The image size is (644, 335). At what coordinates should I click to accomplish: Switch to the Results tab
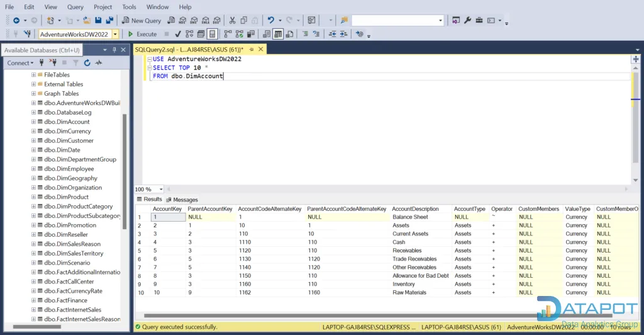coord(150,200)
